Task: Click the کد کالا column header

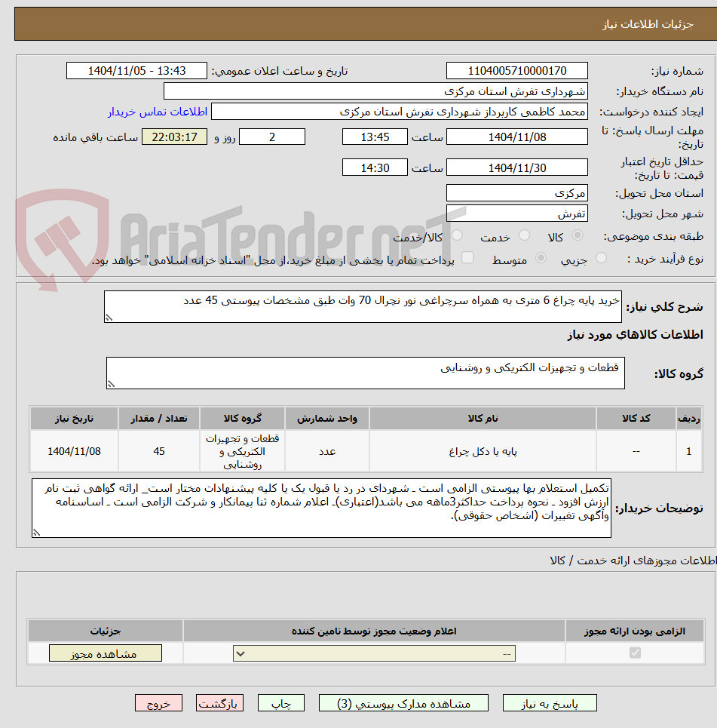Action: click(636, 419)
